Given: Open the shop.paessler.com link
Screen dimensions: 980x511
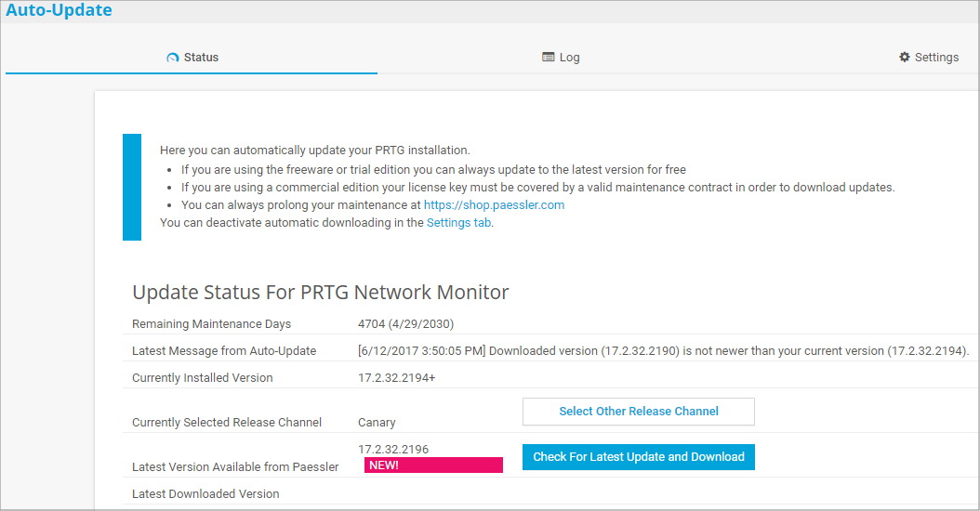Looking at the screenshot, I should (494, 204).
